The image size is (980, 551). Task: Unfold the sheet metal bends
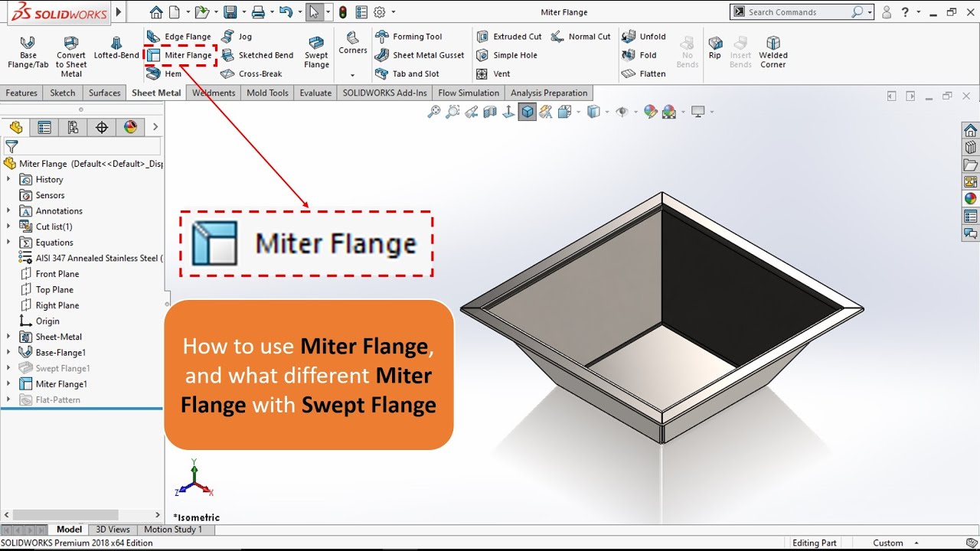point(644,37)
